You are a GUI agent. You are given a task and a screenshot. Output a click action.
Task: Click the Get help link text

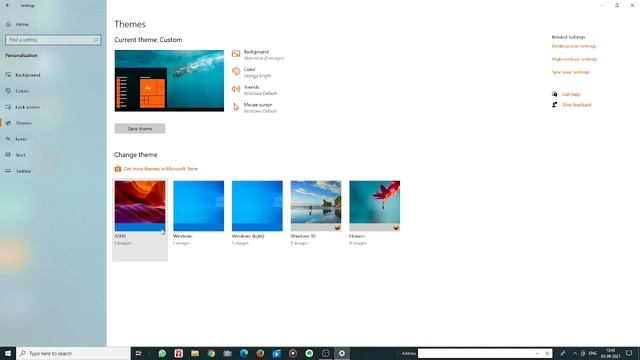571,94
